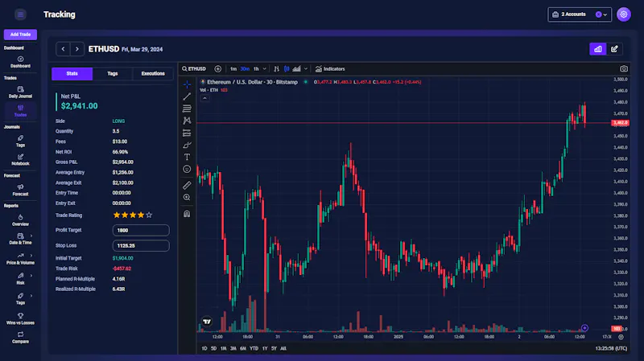Open the Overview report
644x361 pixels.
(x=20, y=220)
